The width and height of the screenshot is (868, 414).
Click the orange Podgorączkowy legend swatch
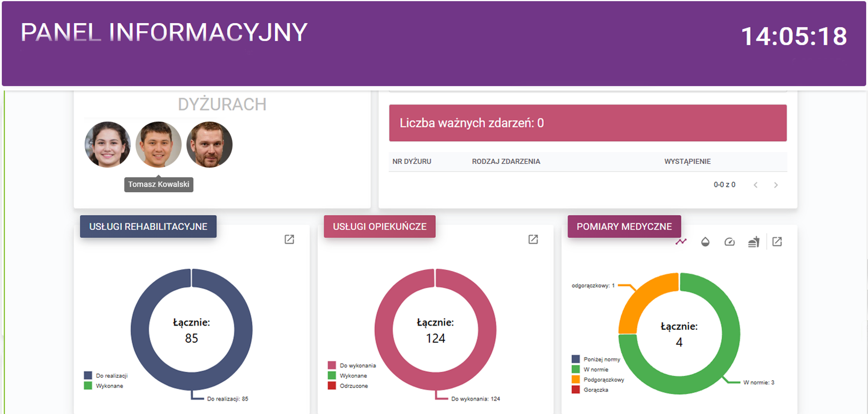(576, 380)
